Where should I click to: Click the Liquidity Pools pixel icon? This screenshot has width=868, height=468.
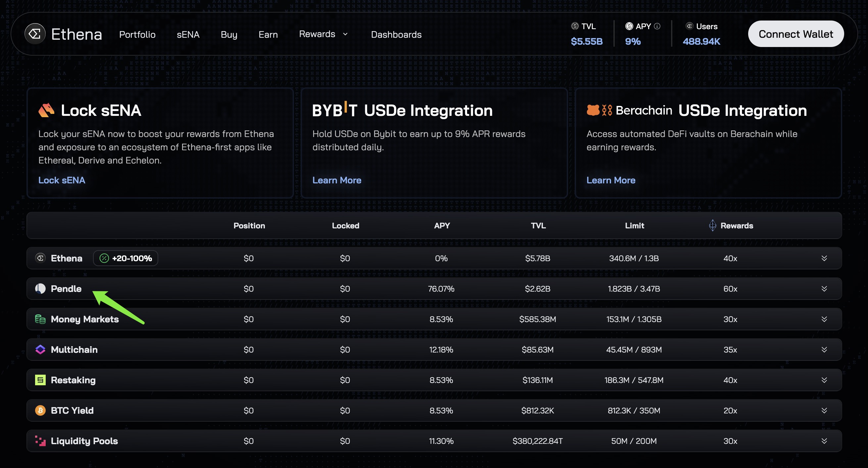tap(40, 441)
